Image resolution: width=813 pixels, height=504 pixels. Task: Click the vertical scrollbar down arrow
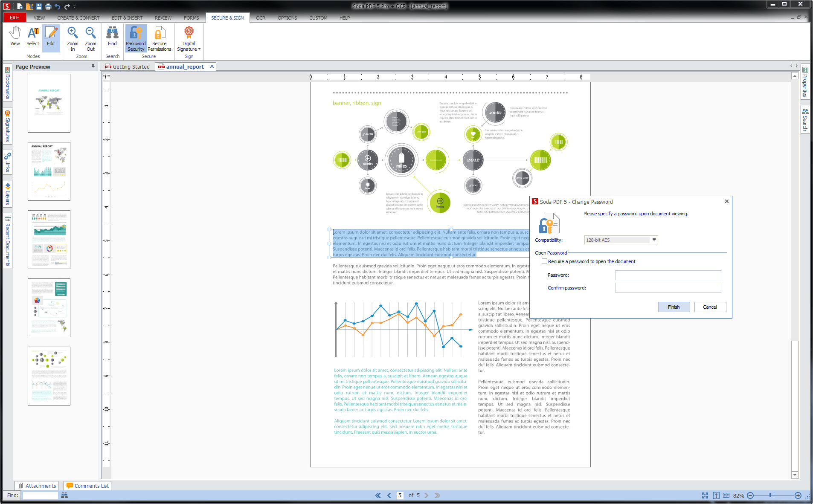pyautogui.click(x=795, y=475)
